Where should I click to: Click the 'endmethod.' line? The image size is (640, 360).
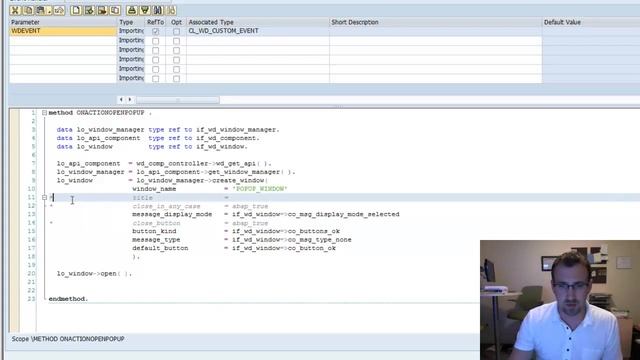point(68,299)
